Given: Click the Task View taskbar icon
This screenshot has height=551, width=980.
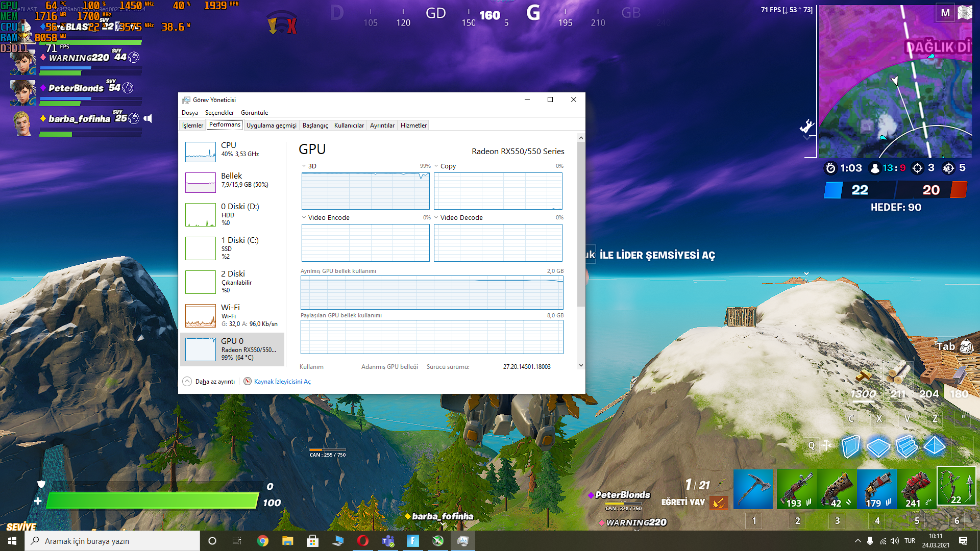Looking at the screenshot, I should [237, 541].
